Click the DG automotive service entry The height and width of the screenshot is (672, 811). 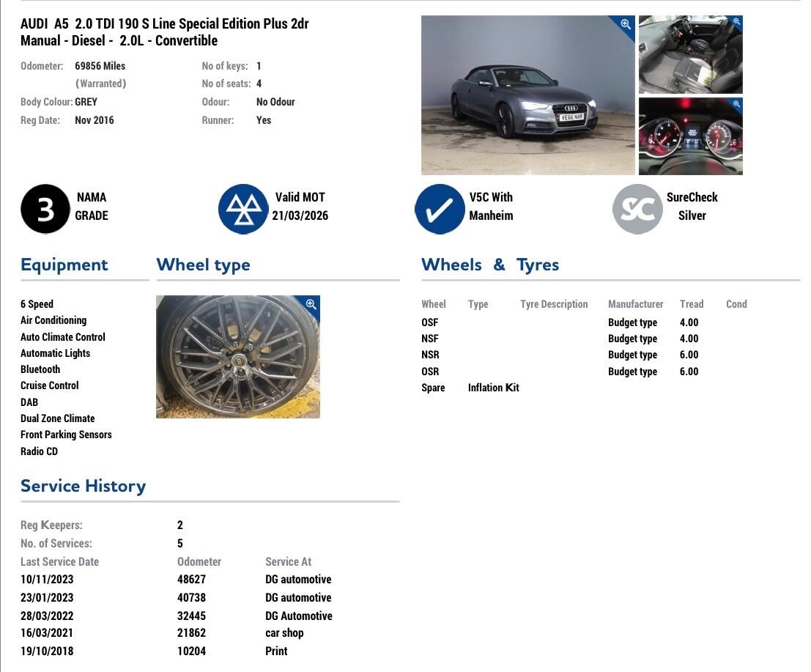tap(297, 579)
